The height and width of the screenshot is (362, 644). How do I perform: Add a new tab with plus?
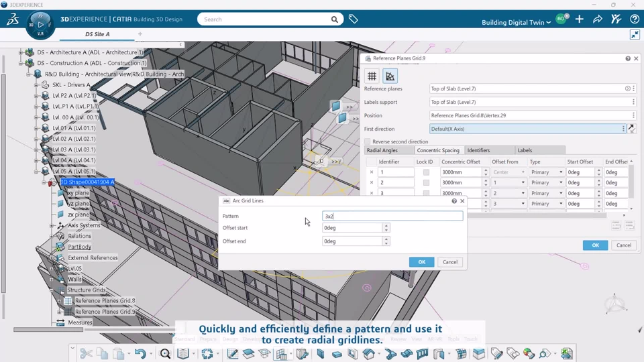click(x=140, y=34)
